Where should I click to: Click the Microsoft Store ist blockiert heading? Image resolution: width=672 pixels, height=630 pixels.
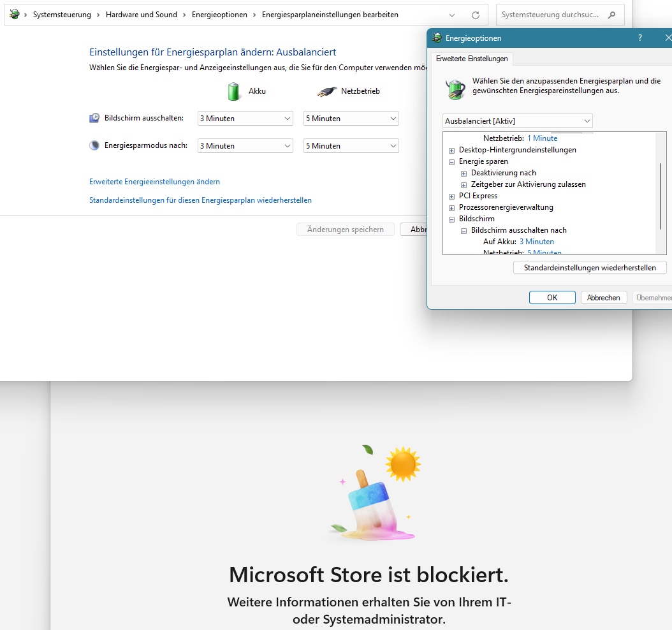coord(369,575)
